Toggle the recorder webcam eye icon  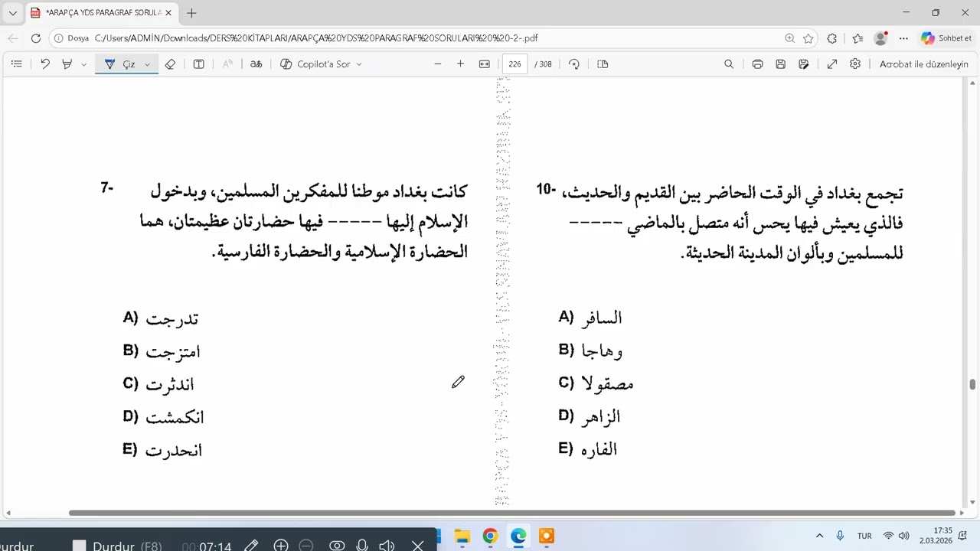(x=337, y=546)
